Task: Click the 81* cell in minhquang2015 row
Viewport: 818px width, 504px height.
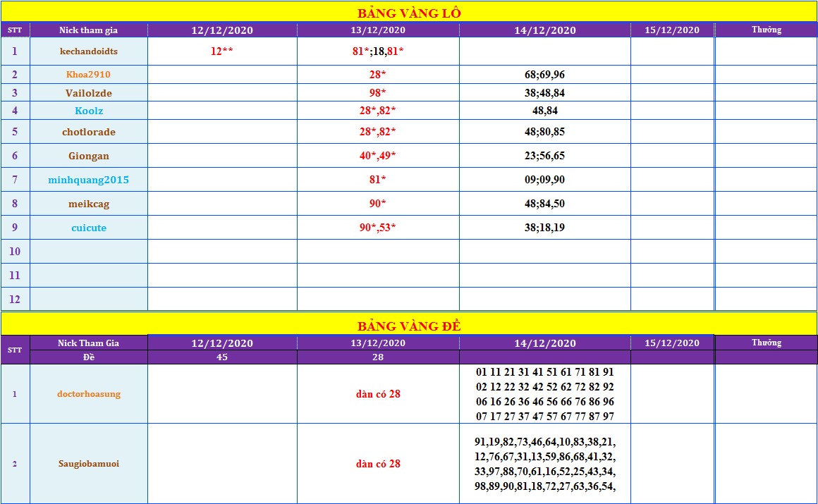Action: click(x=378, y=180)
